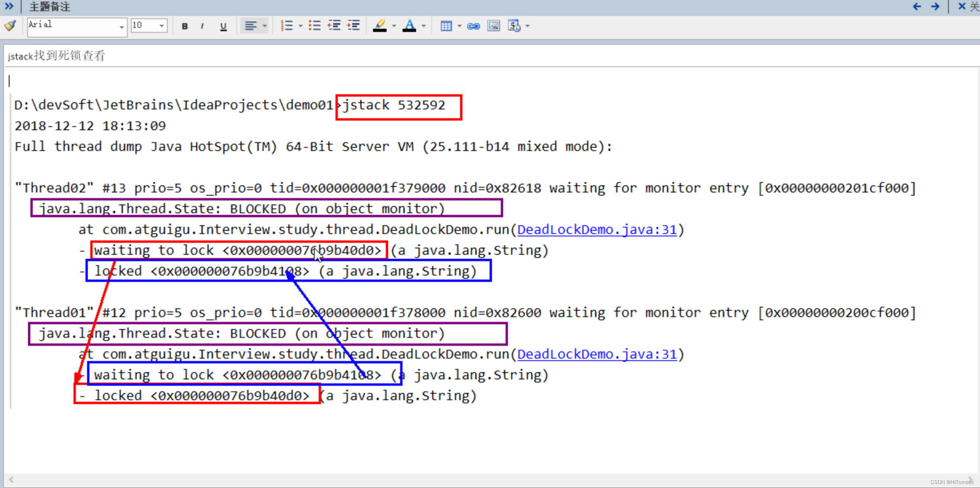The width and height of the screenshot is (980, 488).
Task: Increase the paragraph indent
Action: tap(353, 26)
